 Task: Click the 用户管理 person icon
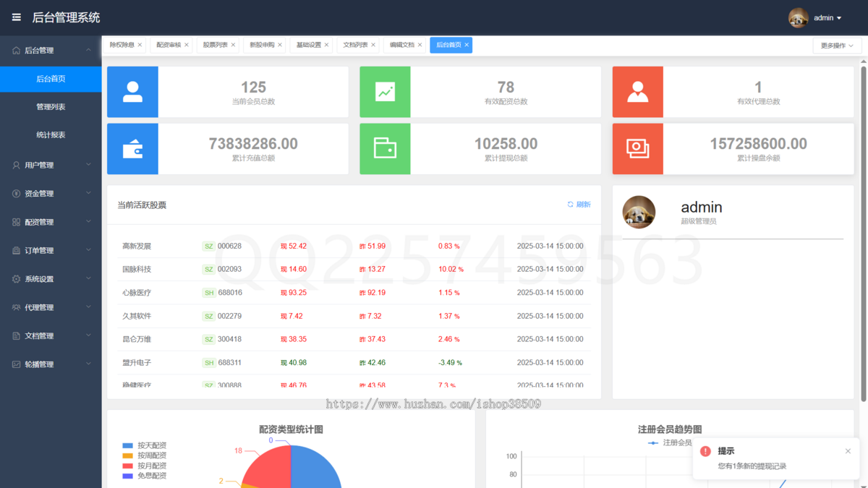coord(17,165)
